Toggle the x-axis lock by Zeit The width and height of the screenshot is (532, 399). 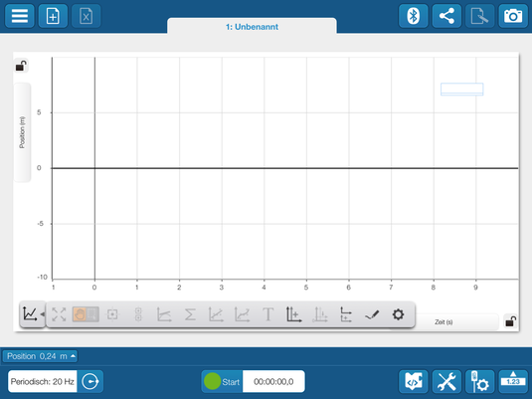point(511,321)
